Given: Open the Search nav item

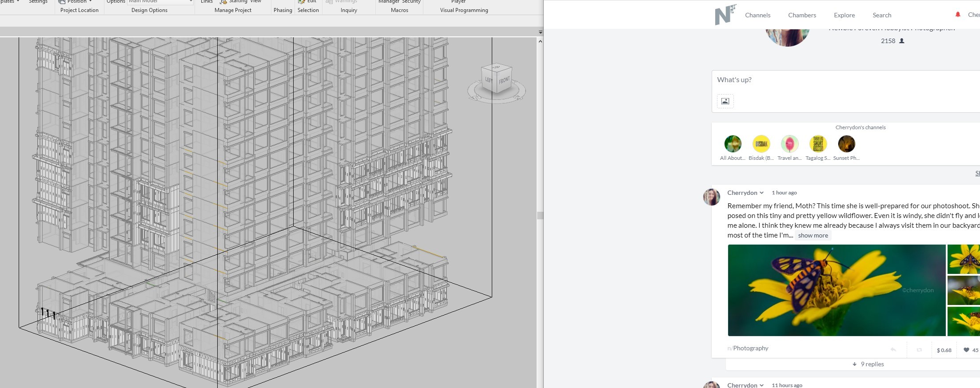Looking at the screenshot, I should [x=882, y=15].
